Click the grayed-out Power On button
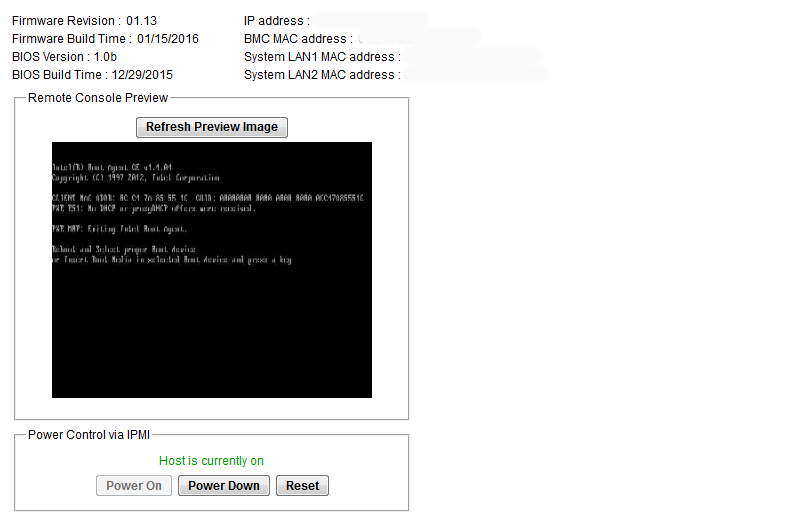The image size is (794, 526). tap(134, 485)
